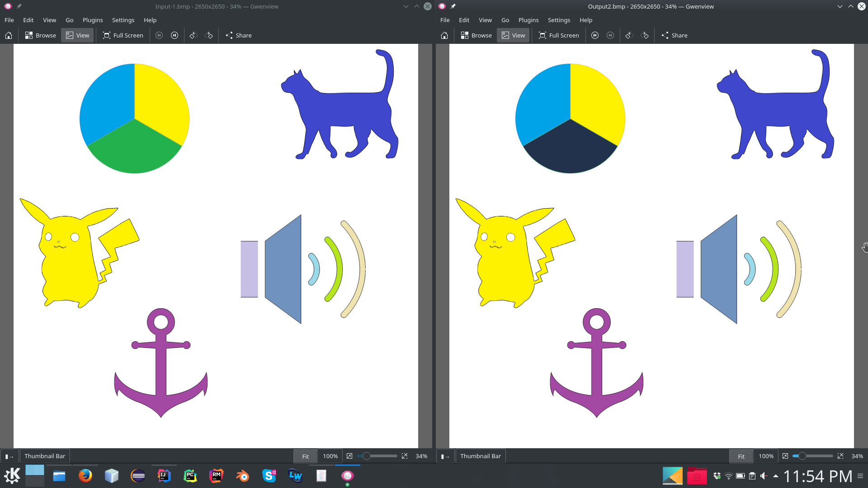
Task: Click the zoom slider in the Output2.bmp window
Action: (813, 456)
